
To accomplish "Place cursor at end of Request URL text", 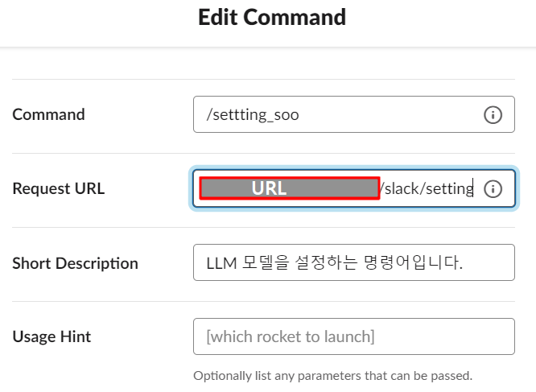I will [474, 189].
